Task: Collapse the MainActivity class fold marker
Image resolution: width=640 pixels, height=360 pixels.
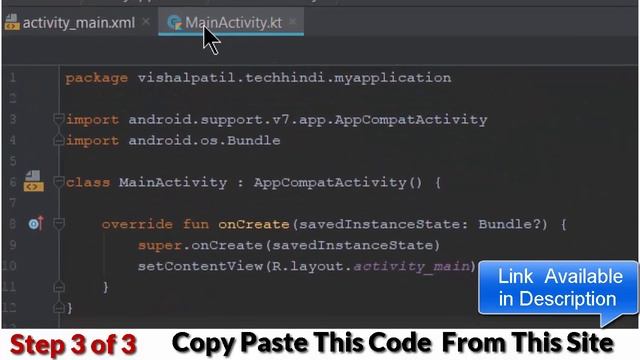Action: (x=58, y=182)
